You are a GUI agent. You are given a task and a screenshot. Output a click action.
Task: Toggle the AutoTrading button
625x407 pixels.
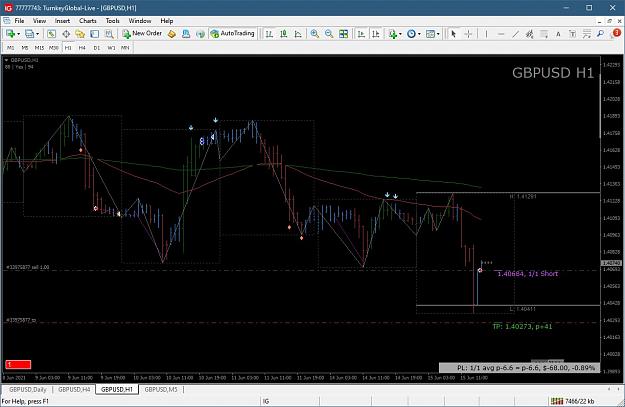click(x=232, y=33)
